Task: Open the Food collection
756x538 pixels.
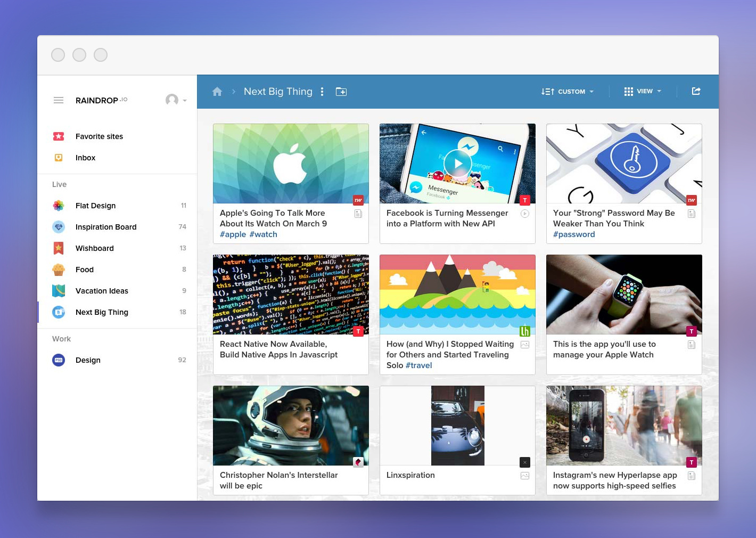Action: [x=117, y=270]
